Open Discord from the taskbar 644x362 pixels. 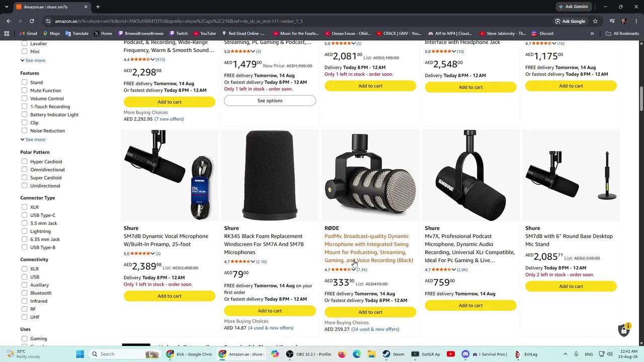tap(465, 354)
